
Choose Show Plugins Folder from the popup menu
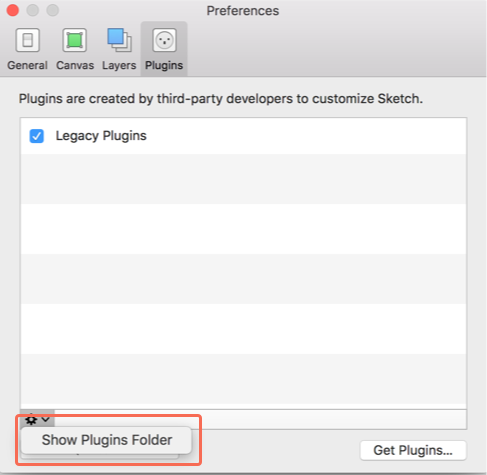point(107,440)
